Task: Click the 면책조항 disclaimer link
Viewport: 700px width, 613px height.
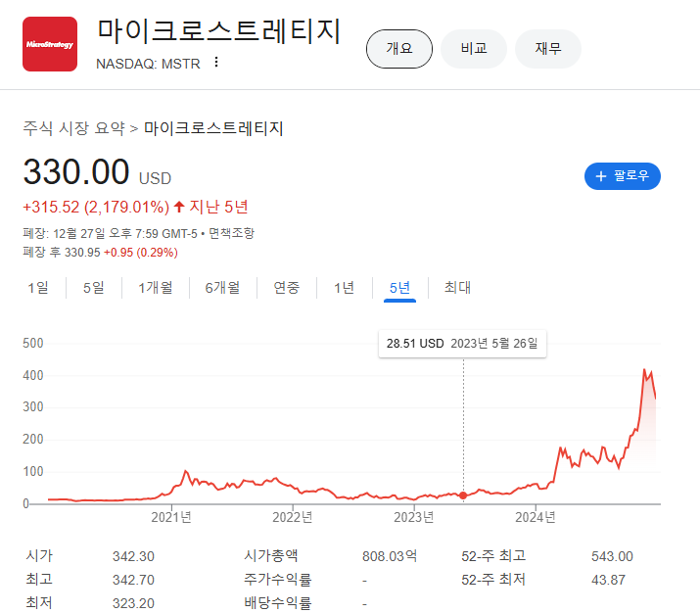Action: tap(231, 233)
